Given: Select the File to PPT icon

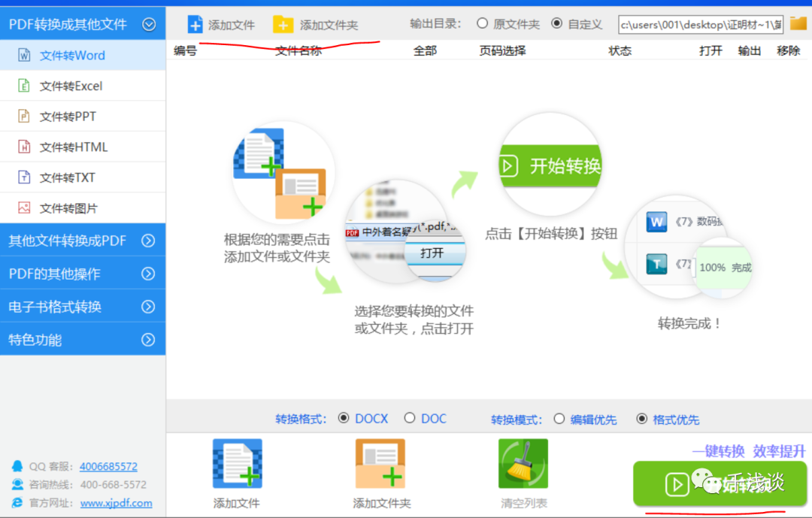Looking at the screenshot, I should point(24,117).
